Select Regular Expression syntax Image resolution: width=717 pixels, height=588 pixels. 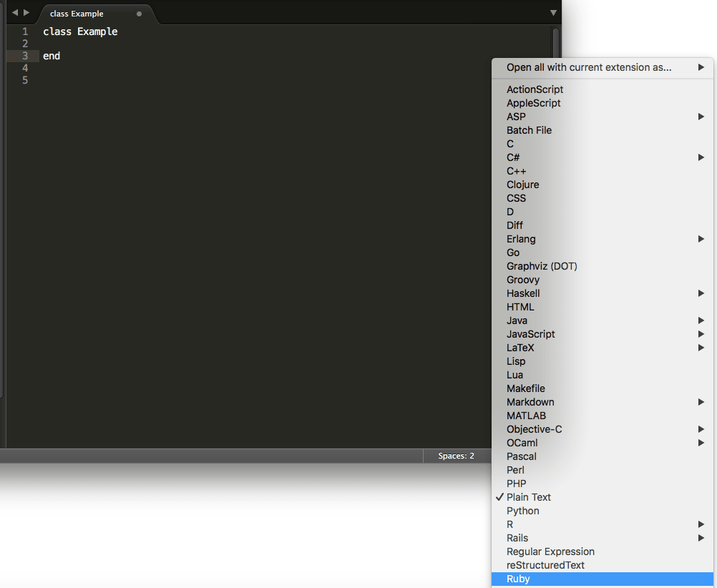(x=603, y=552)
